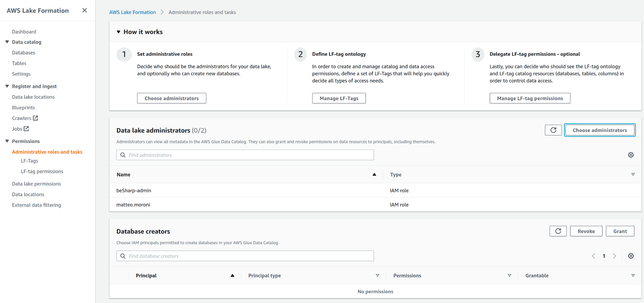Open Blueprints in the sidebar
644x303 pixels.
(x=24, y=107)
